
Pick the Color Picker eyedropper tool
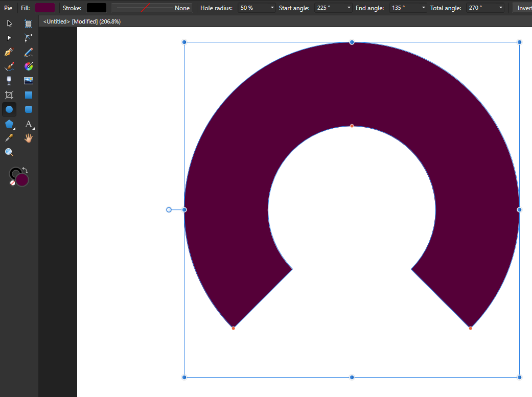9,138
